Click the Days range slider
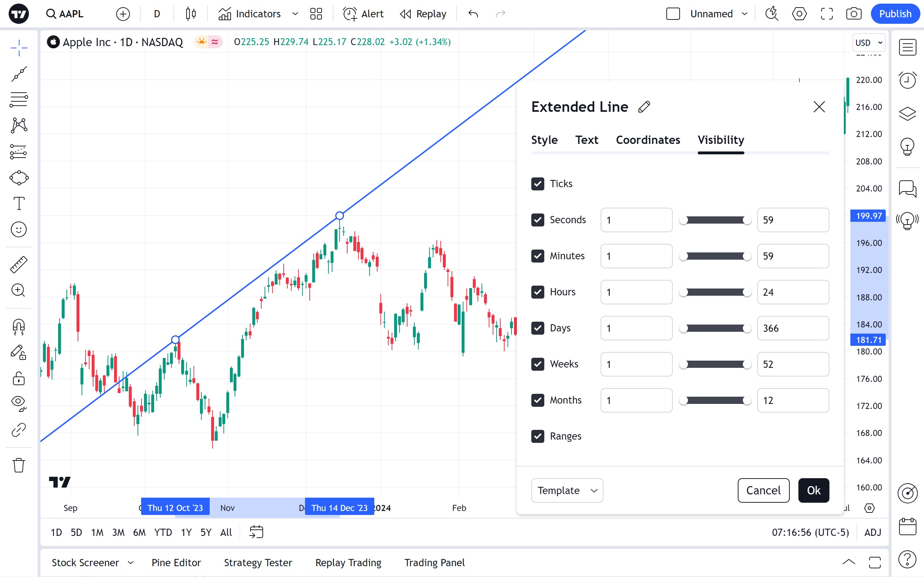The image size is (924, 577). point(715,328)
